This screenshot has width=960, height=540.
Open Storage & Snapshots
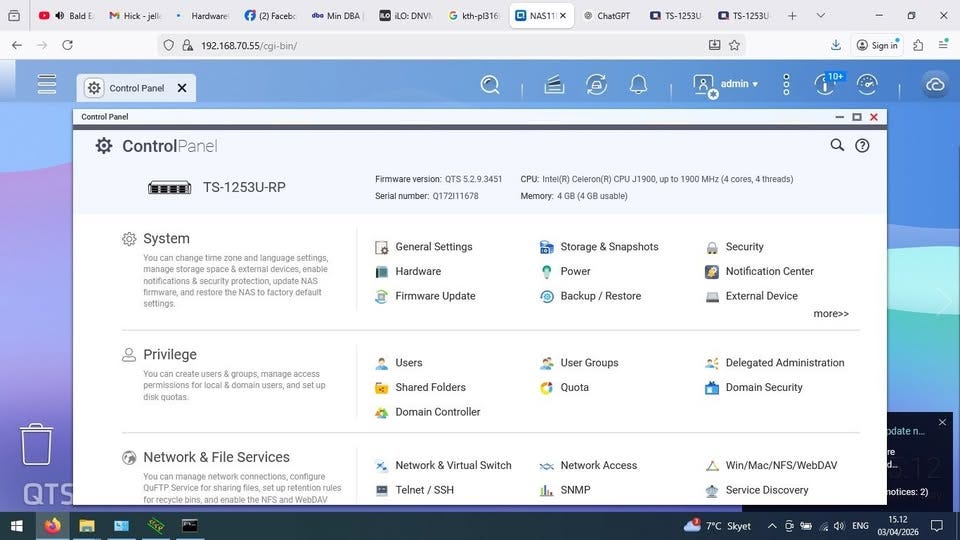click(608, 247)
